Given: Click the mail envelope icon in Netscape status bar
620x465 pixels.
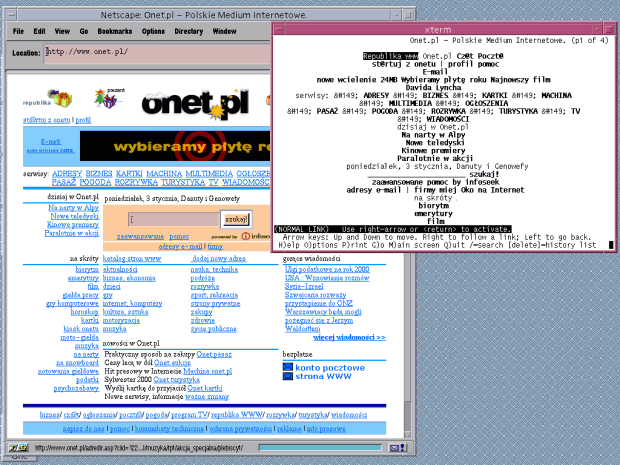Looking at the screenshot, I should [397, 448].
